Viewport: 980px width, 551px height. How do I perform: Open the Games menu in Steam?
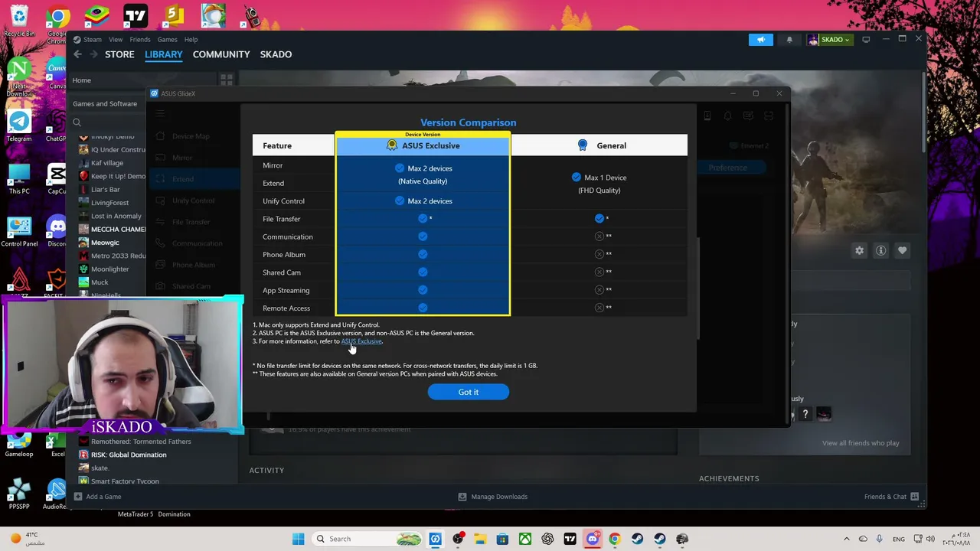click(x=167, y=40)
